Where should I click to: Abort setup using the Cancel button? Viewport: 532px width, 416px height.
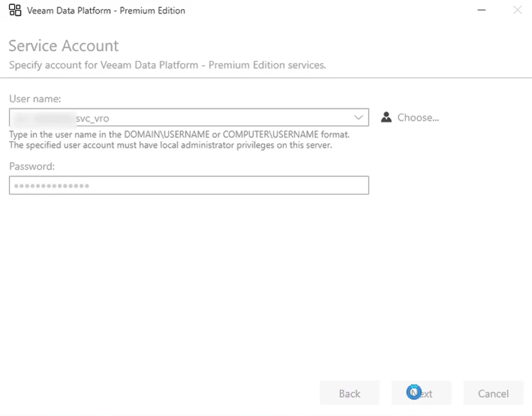(493, 393)
